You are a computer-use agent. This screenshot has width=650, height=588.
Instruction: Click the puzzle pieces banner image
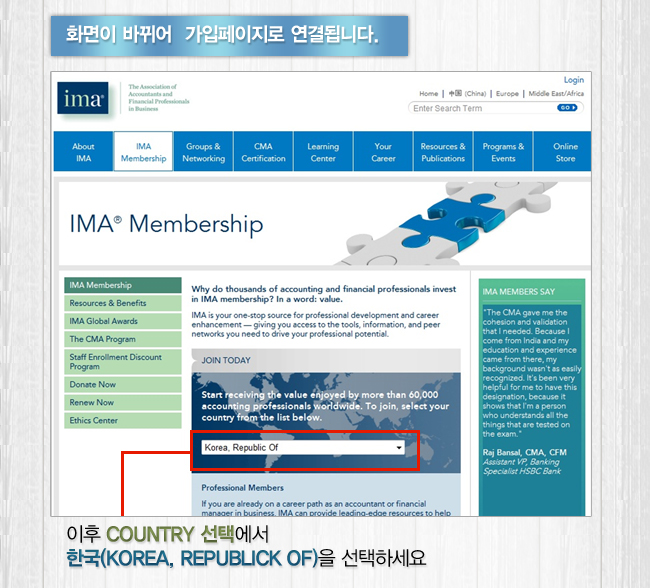tap(448, 224)
